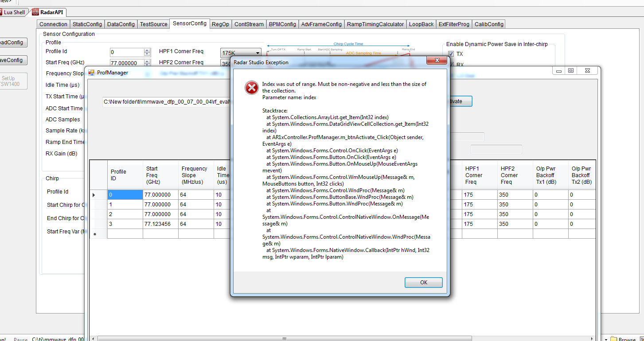Click the Start Freq down stepper arrow
The image size is (644, 341).
[x=147, y=65]
